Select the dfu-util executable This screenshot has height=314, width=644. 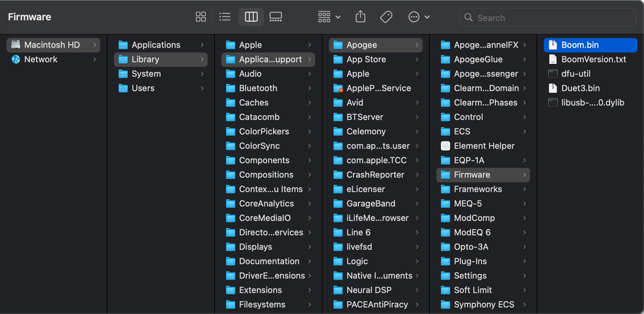tap(575, 74)
